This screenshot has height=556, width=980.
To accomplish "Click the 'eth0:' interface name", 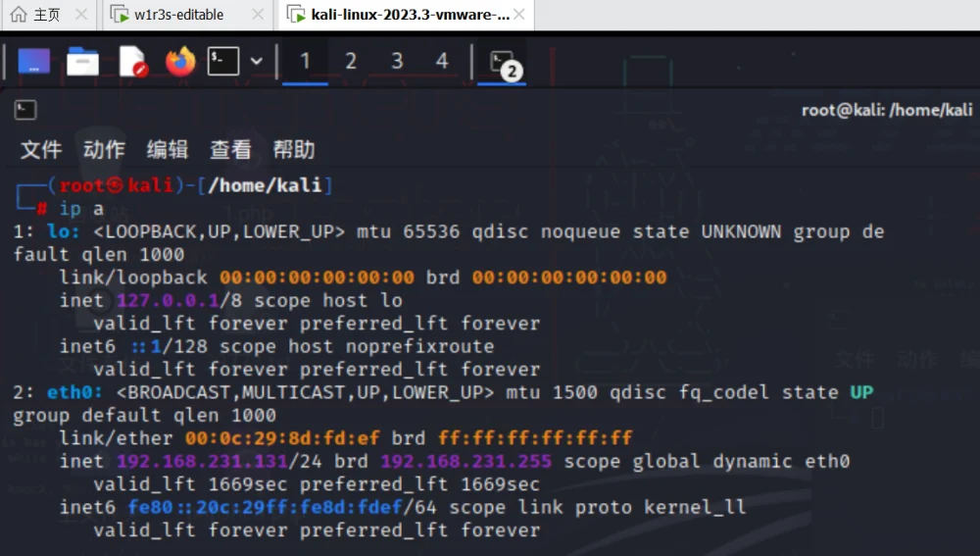I will 74,392.
